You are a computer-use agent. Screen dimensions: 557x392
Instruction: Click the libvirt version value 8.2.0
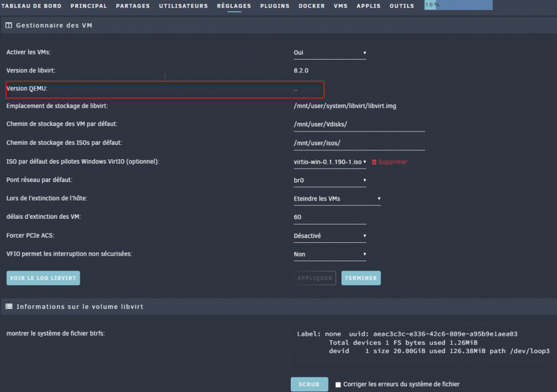(301, 71)
